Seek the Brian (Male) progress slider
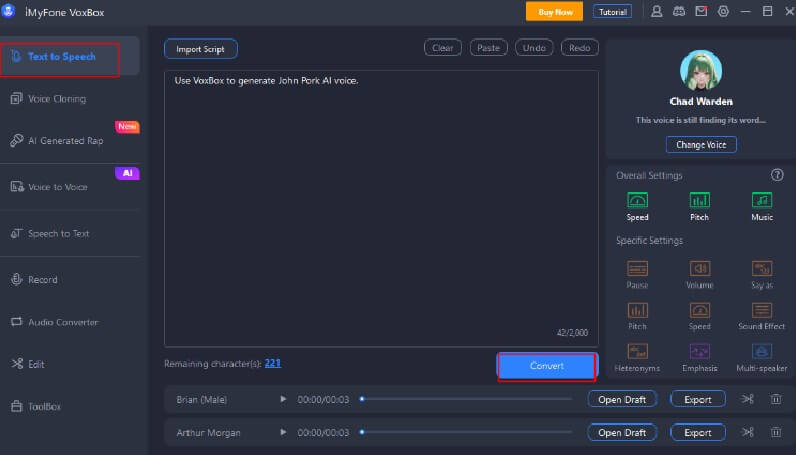 [467, 399]
